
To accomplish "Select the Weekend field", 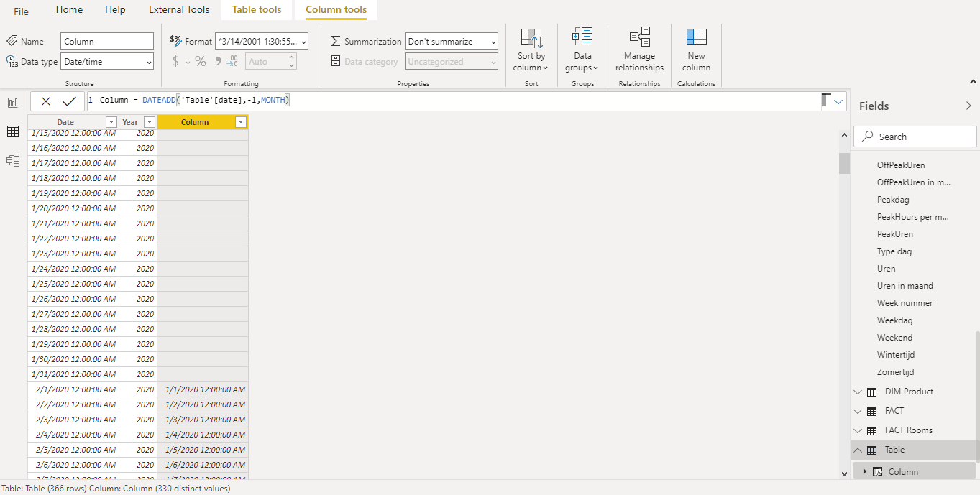I will [x=894, y=338].
